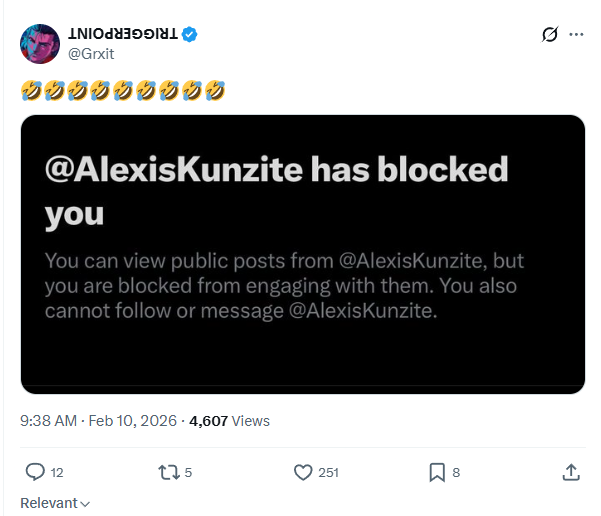Click the reply count of 12
This screenshot has width=601, height=516.
(x=57, y=473)
